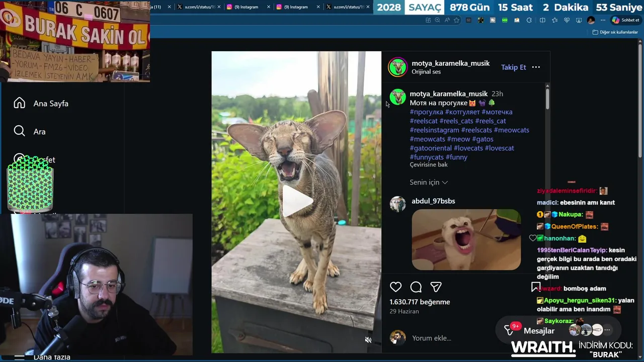
Task: Open browser profile avatar icon
Action: click(591, 20)
